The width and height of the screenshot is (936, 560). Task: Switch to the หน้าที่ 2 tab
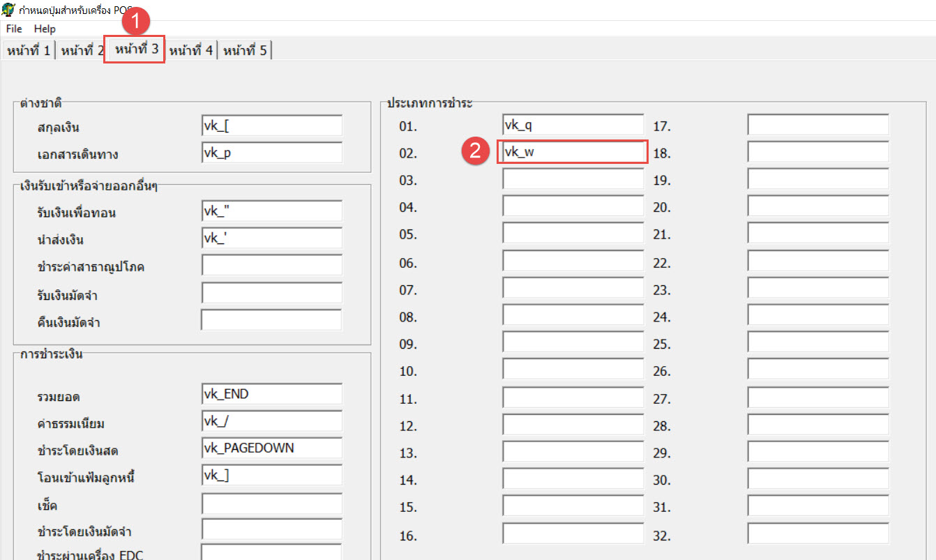click(81, 50)
